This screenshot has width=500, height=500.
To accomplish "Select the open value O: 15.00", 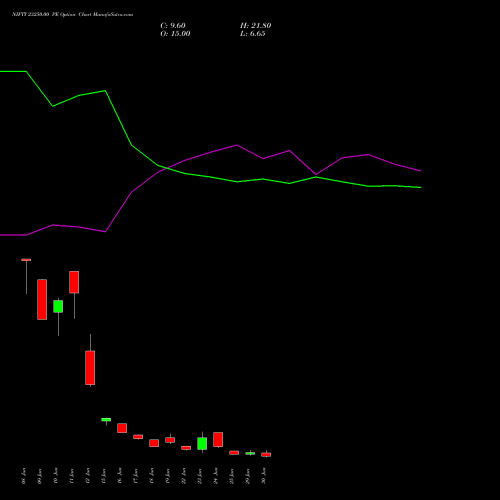I will [175, 34].
